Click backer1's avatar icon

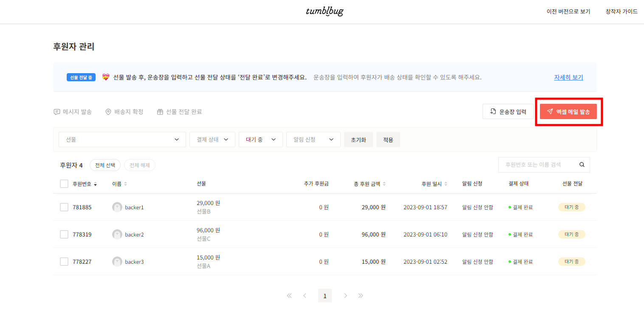[117, 207]
